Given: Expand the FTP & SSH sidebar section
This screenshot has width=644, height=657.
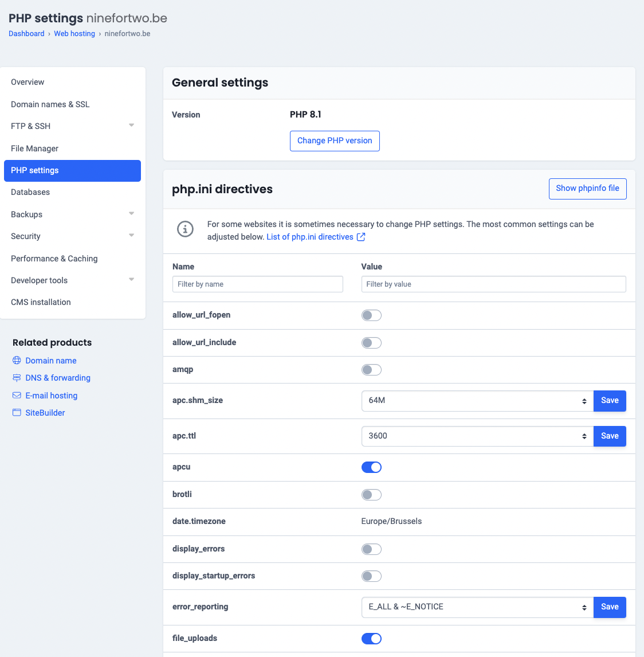Looking at the screenshot, I should (131, 126).
